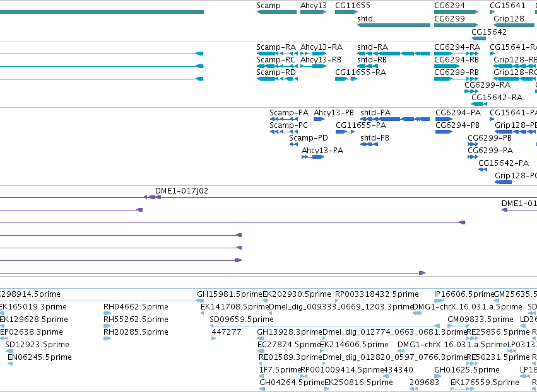
Task: Select the Scamp-PC protein feature
Action: [x=284, y=132]
